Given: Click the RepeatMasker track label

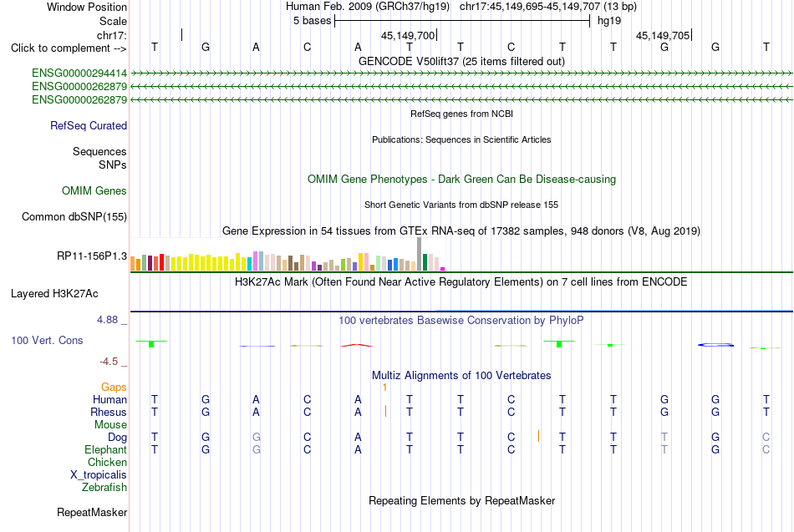Looking at the screenshot, I should 92,512.
